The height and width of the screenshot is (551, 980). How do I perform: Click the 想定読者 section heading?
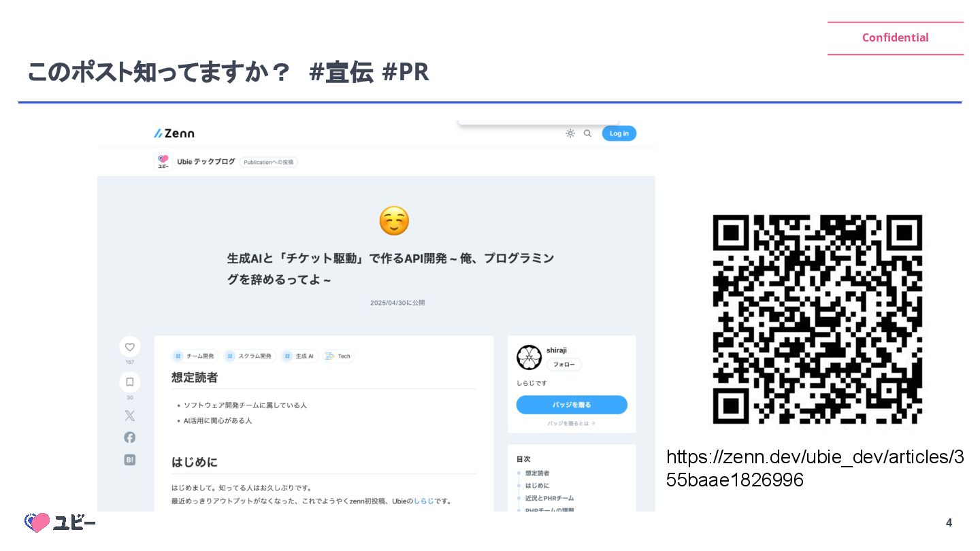coord(195,377)
